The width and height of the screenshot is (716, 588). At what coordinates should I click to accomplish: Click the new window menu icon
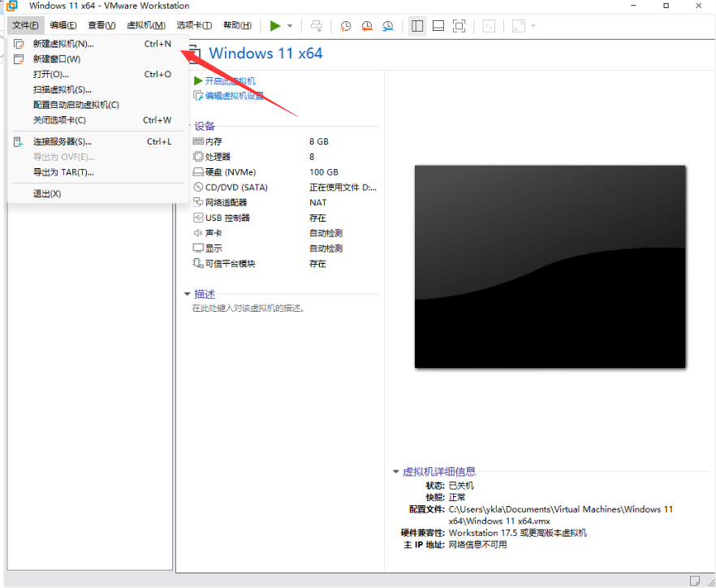coord(19,59)
